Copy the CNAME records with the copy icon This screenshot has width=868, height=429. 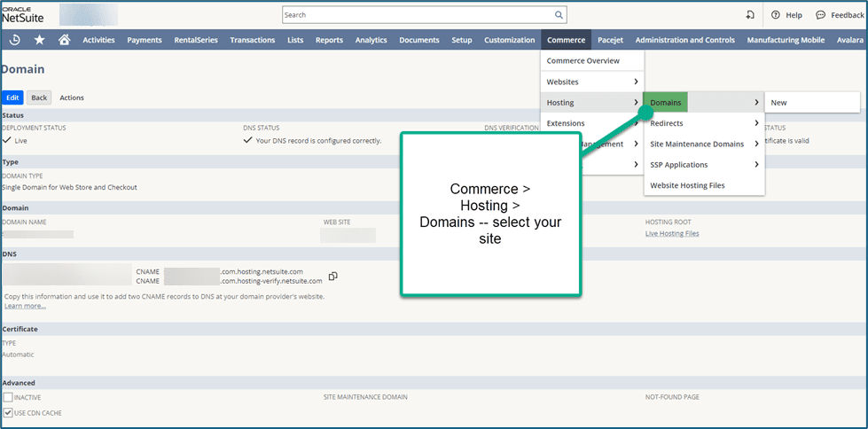tap(333, 276)
